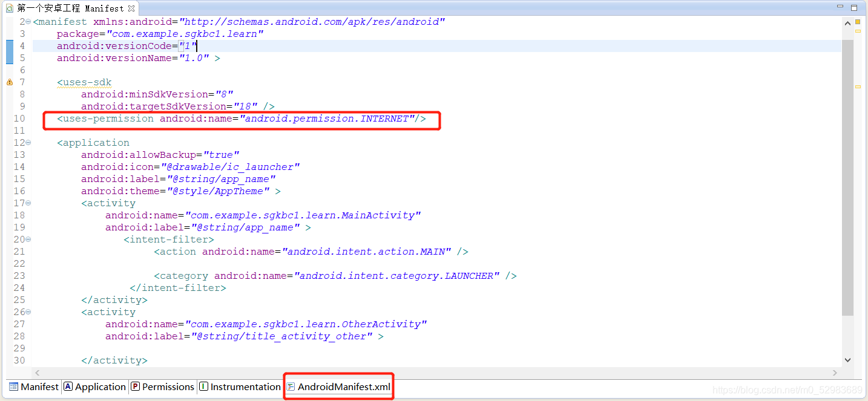Click the horizontal scrollbar left arrow
Viewport: 868px width, 401px height.
37,373
